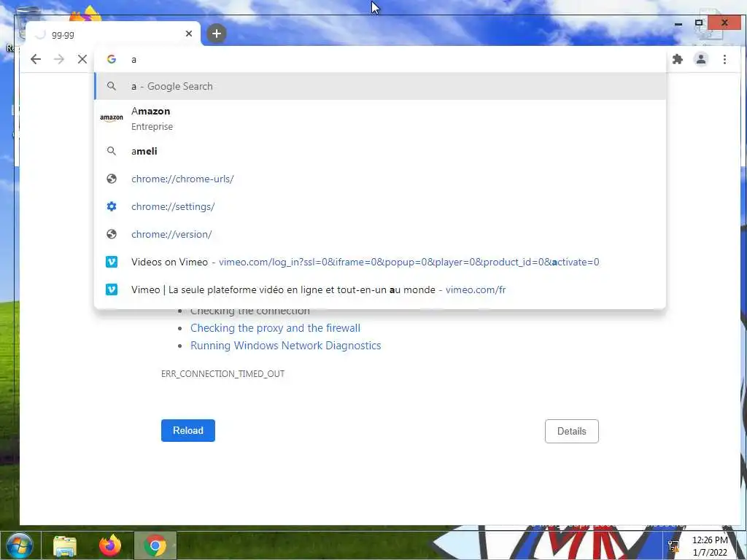Select the gg.gg tab
Viewport: 747px width, 560px height.
point(113,34)
